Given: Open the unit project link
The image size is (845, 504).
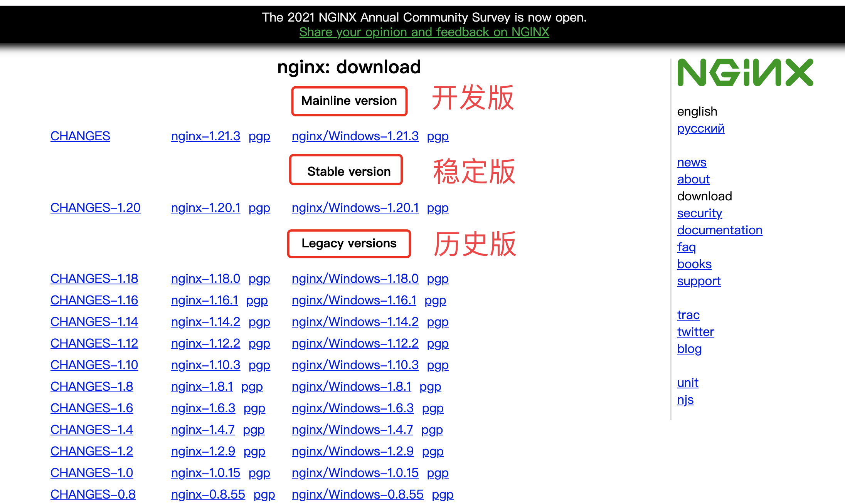Looking at the screenshot, I should point(688,383).
